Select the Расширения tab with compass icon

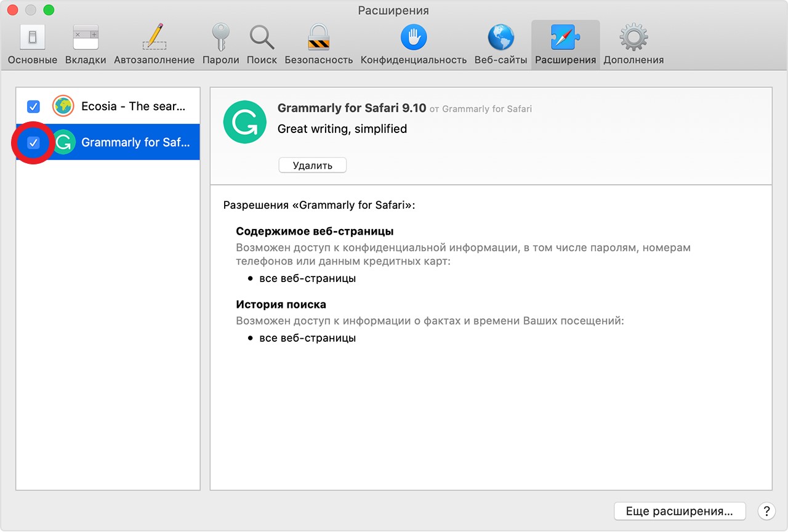[565, 44]
